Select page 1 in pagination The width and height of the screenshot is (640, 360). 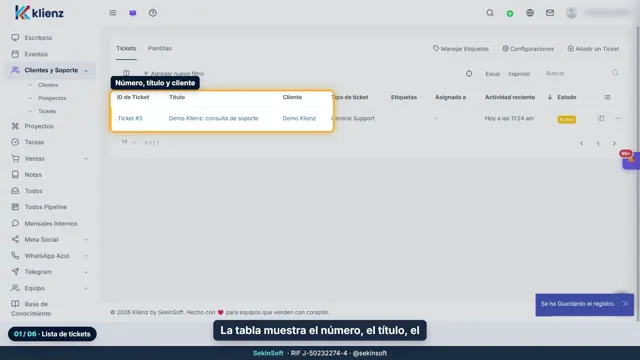598,144
